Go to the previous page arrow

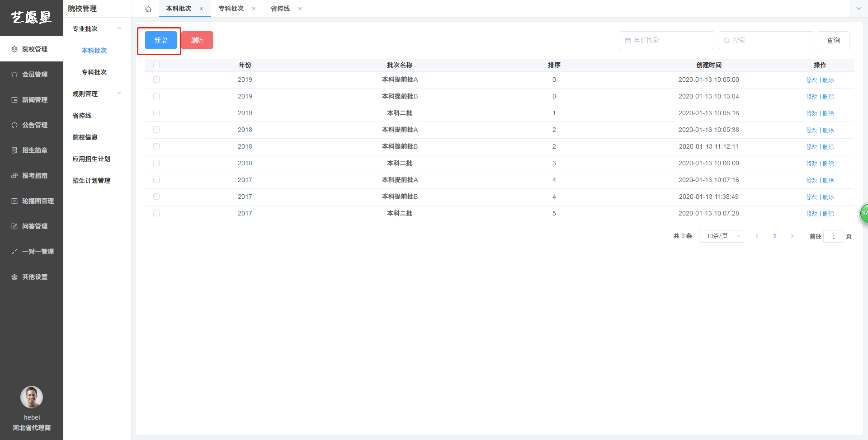tap(757, 236)
